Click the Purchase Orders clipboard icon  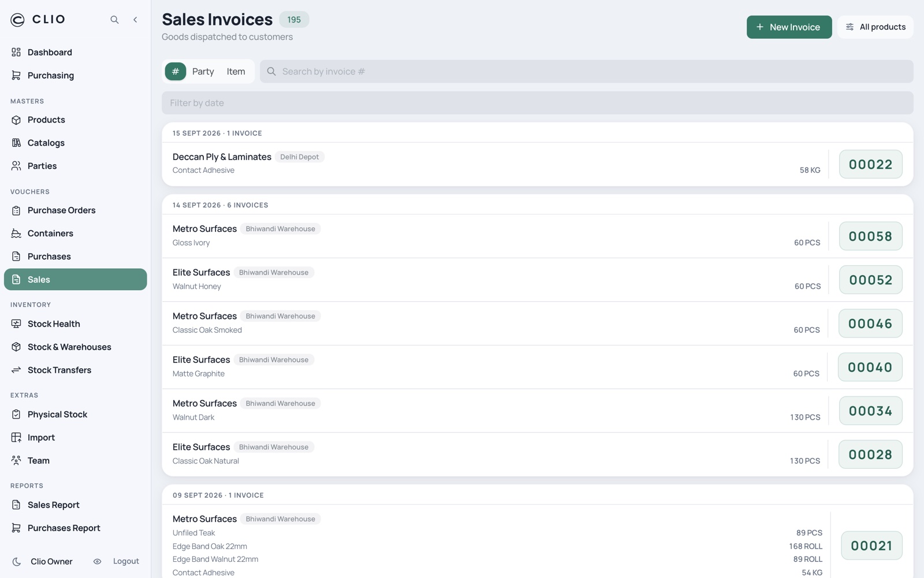pyautogui.click(x=16, y=210)
